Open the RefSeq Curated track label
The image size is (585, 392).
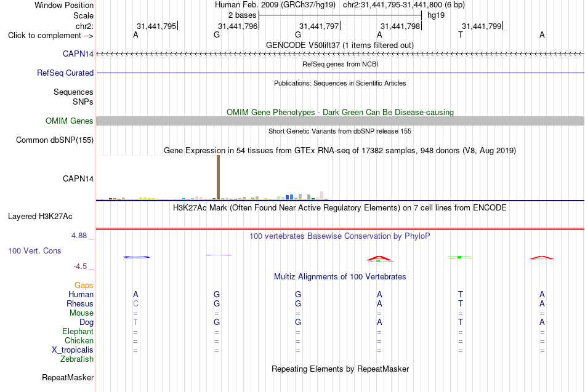65,73
